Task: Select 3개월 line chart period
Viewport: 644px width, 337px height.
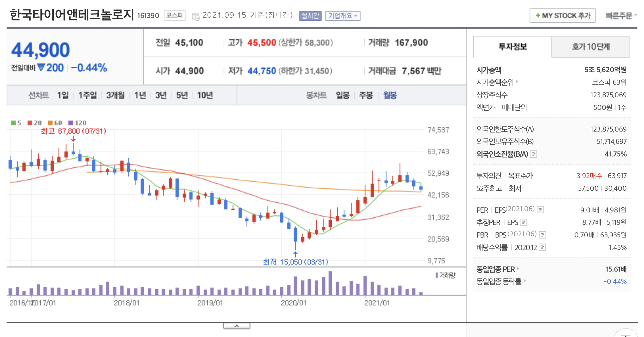Action: pos(115,95)
